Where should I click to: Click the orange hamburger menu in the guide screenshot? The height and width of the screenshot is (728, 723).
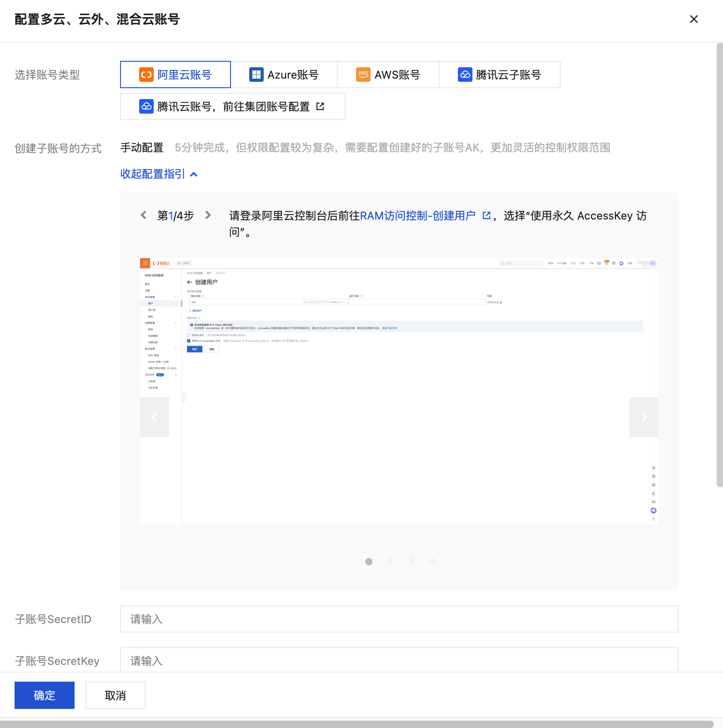[x=145, y=263]
